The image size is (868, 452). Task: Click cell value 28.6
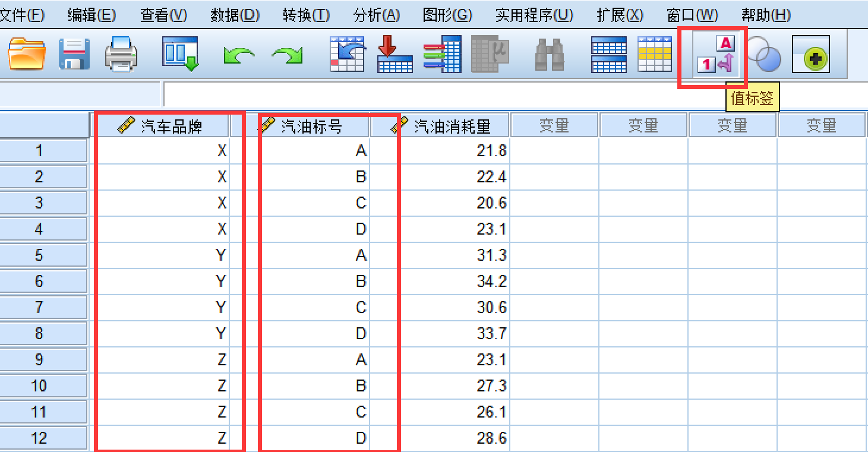[x=440, y=438]
